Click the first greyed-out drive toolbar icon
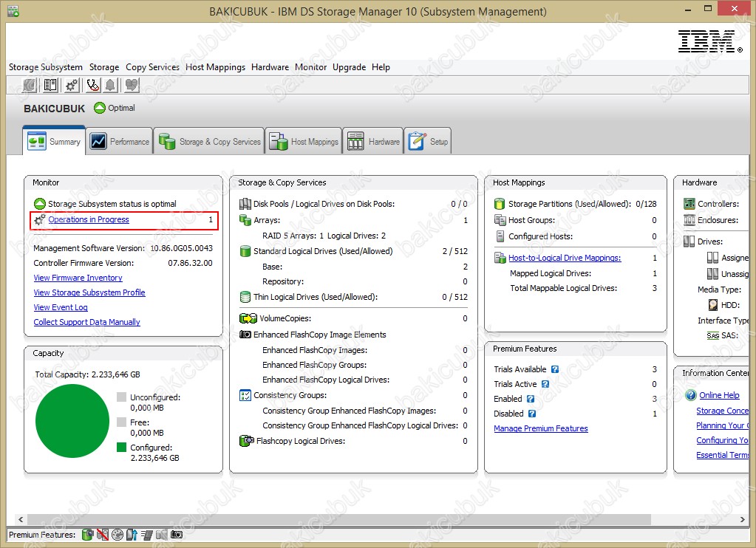This screenshot has width=756, height=548. click(x=30, y=86)
